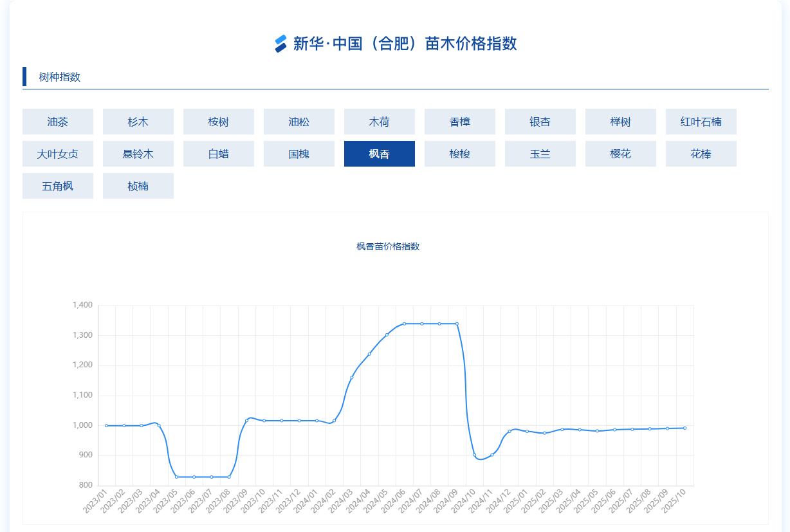Select 红叶石楠 from species list
The height and width of the screenshot is (532, 790).
click(701, 122)
